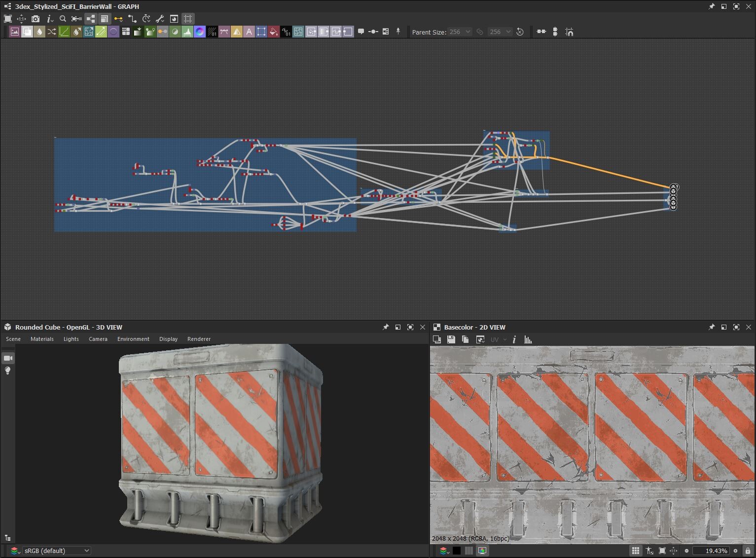The image size is (756, 558).
Task: Click the plus button to zoom in
Action: click(x=735, y=551)
